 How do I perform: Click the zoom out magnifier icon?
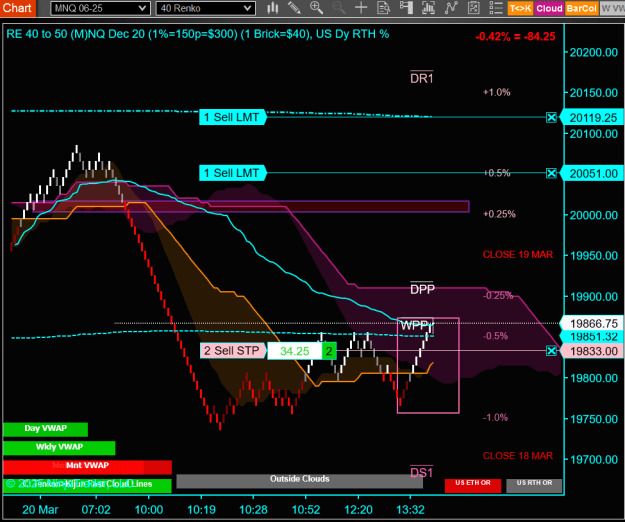point(339,8)
